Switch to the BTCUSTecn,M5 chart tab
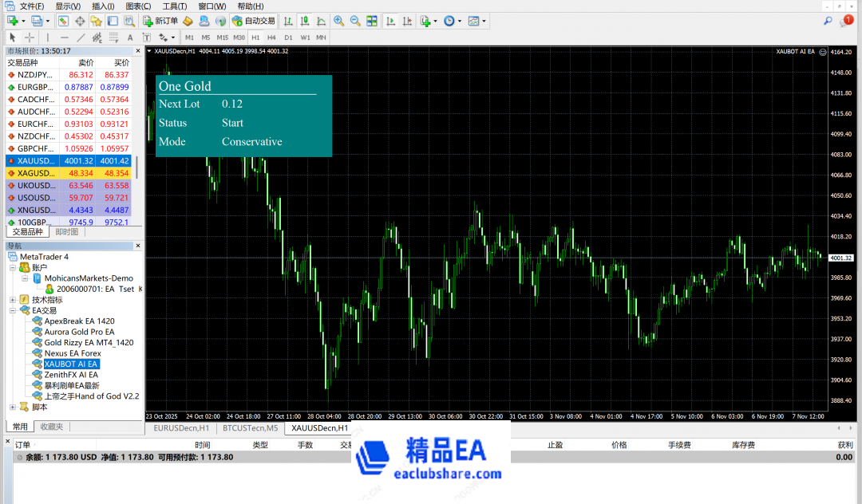Image resolution: width=862 pixels, height=504 pixels. tap(250, 428)
